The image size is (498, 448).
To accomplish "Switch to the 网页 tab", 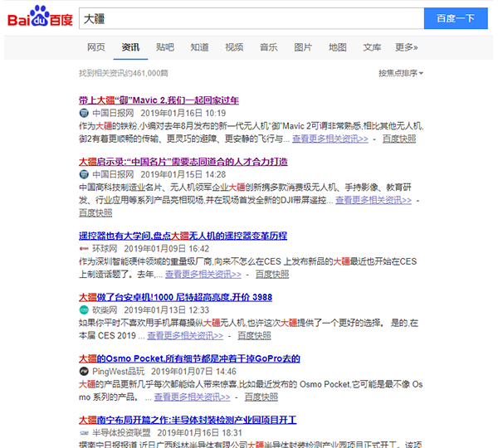I will point(96,47).
